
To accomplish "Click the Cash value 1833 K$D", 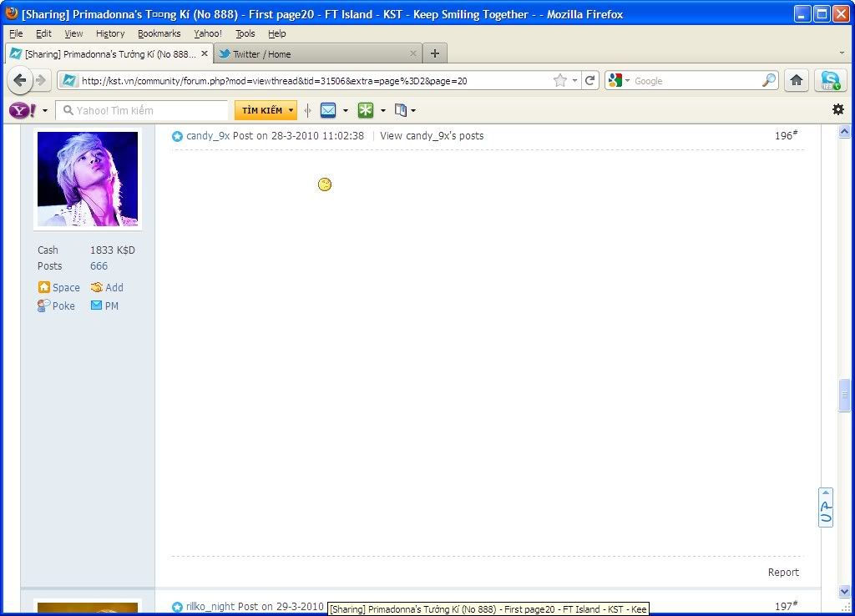I will click(113, 250).
